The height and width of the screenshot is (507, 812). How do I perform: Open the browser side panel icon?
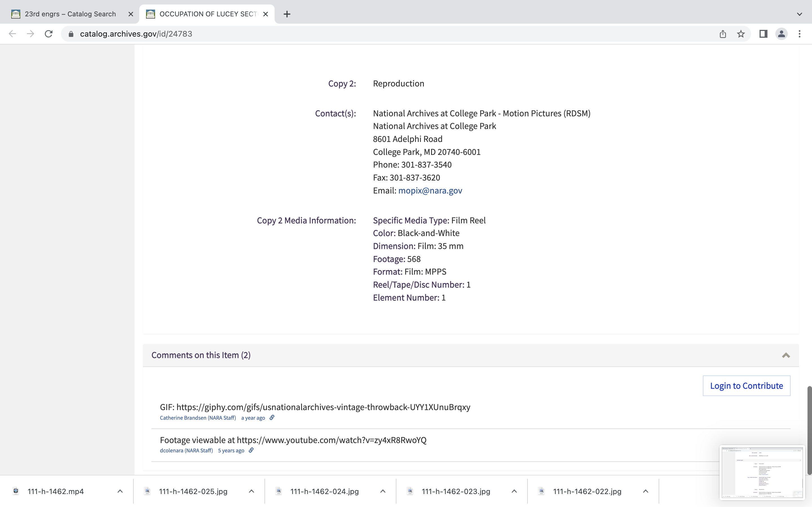click(x=763, y=34)
